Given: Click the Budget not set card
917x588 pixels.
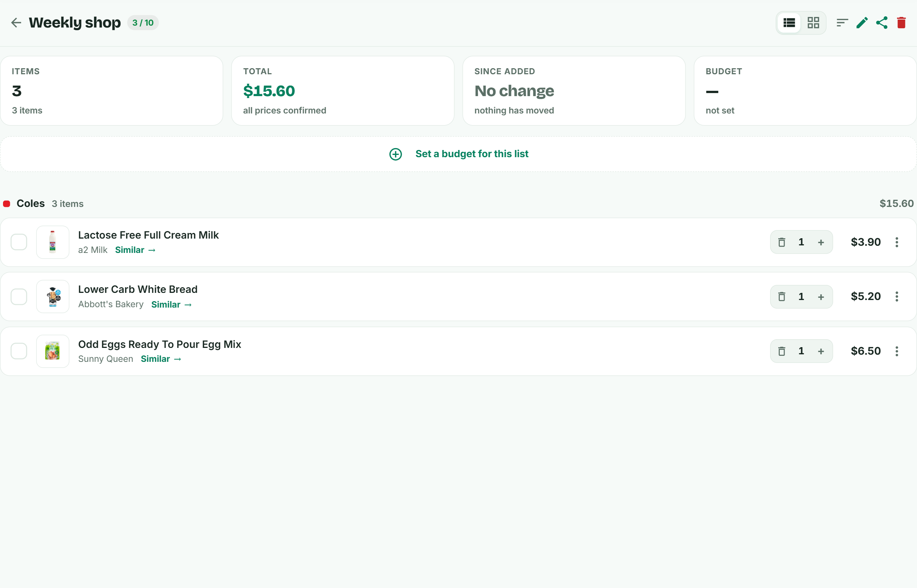Looking at the screenshot, I should pyautogui.click(x=805, y=91).
